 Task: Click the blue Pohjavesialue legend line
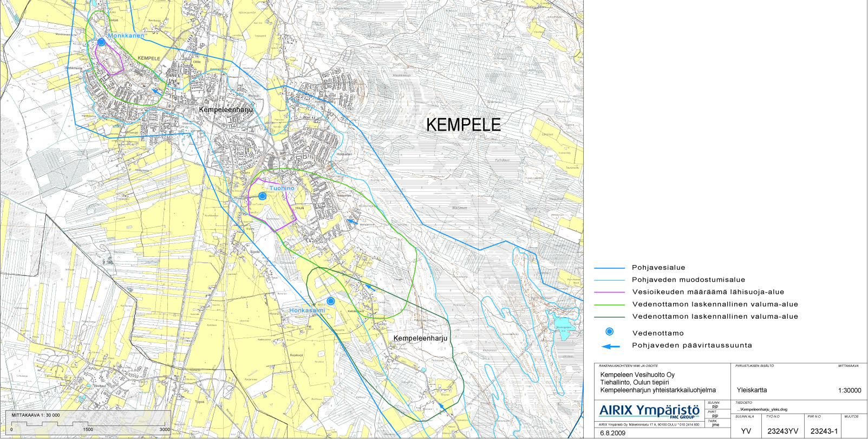609,268
